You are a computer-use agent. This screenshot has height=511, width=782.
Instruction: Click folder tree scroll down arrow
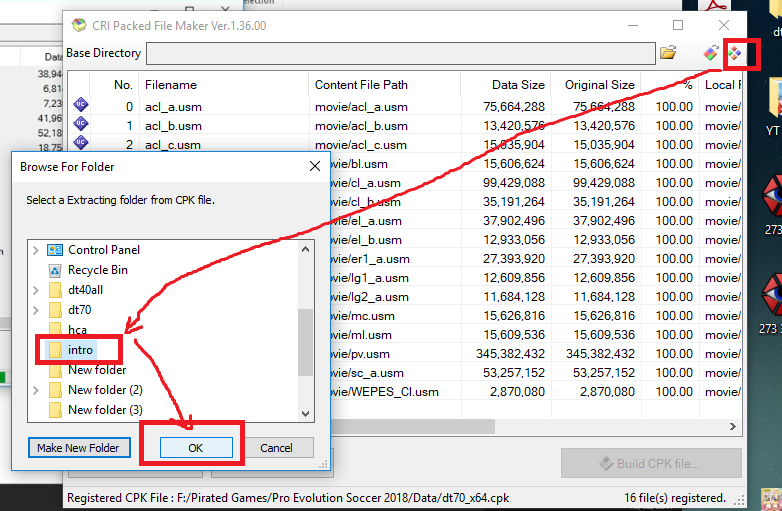click(305, 414)
